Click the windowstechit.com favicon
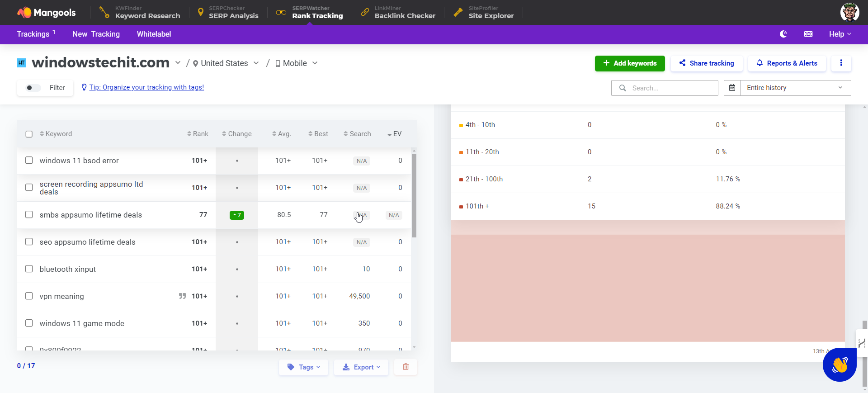 click(22, 63)
